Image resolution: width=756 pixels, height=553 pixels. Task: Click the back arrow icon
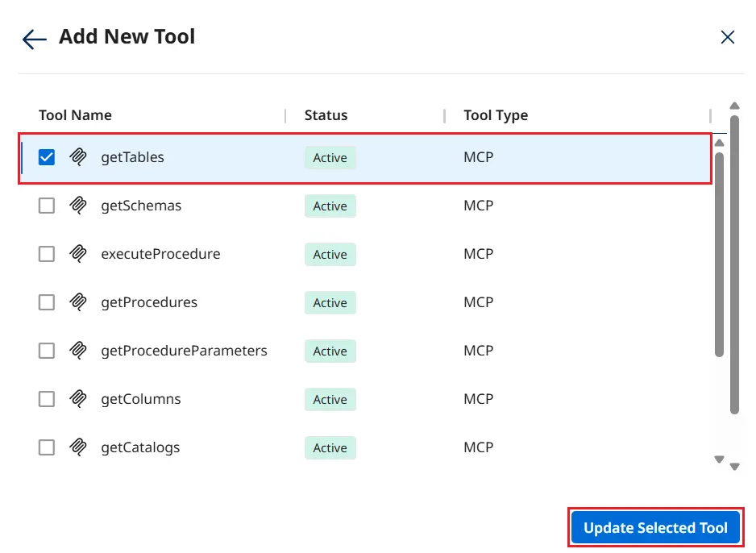click(x=35, y=39)
